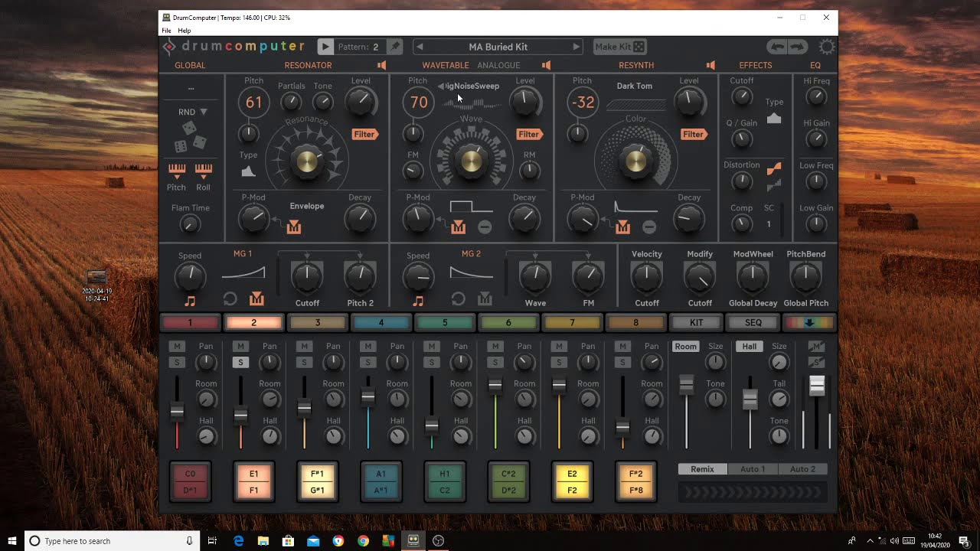Click the Effects filter Type icon
This screenshot has height=551, width=980.
774,118
